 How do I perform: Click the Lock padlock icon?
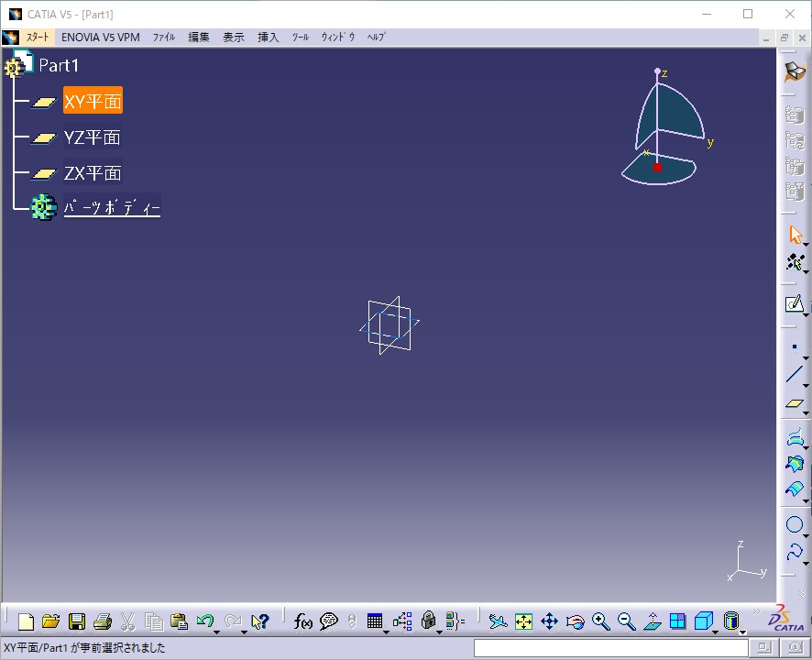click(x=428, y=620)
